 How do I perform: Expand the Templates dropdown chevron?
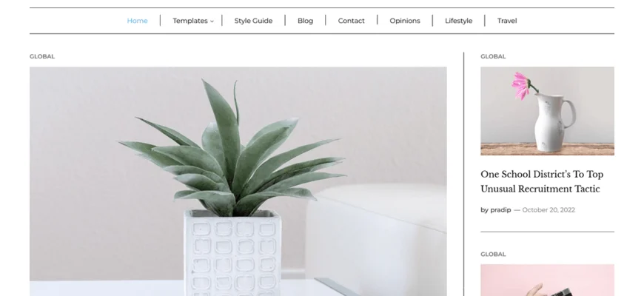(212, 21)
